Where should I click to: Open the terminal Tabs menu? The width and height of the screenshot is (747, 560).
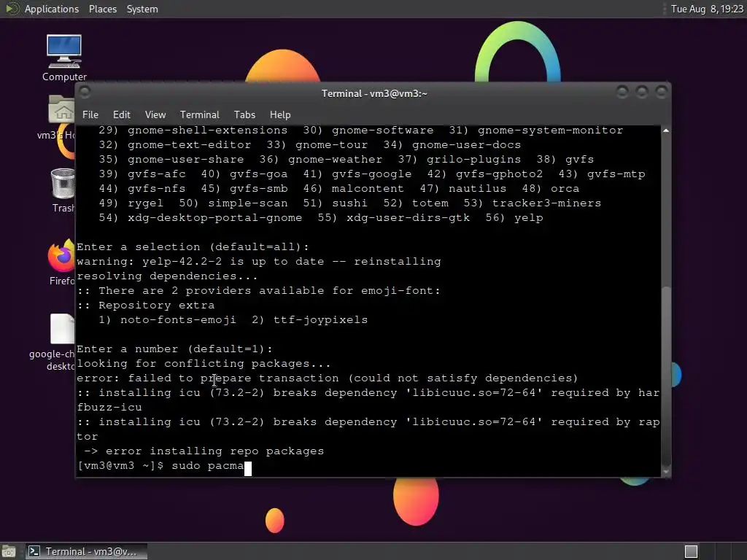(x=244, y=114)
